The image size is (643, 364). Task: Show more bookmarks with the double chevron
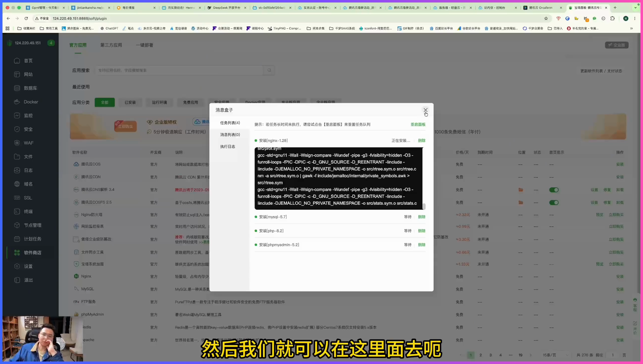click(631, 28)
